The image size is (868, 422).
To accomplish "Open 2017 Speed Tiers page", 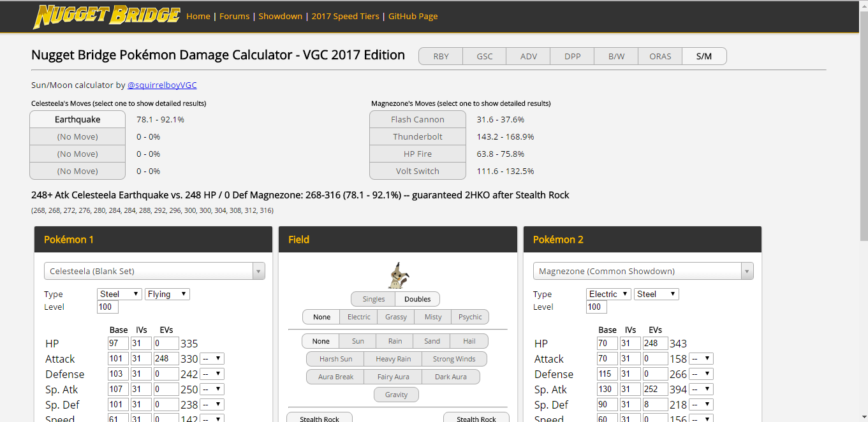I will point(345,16).
